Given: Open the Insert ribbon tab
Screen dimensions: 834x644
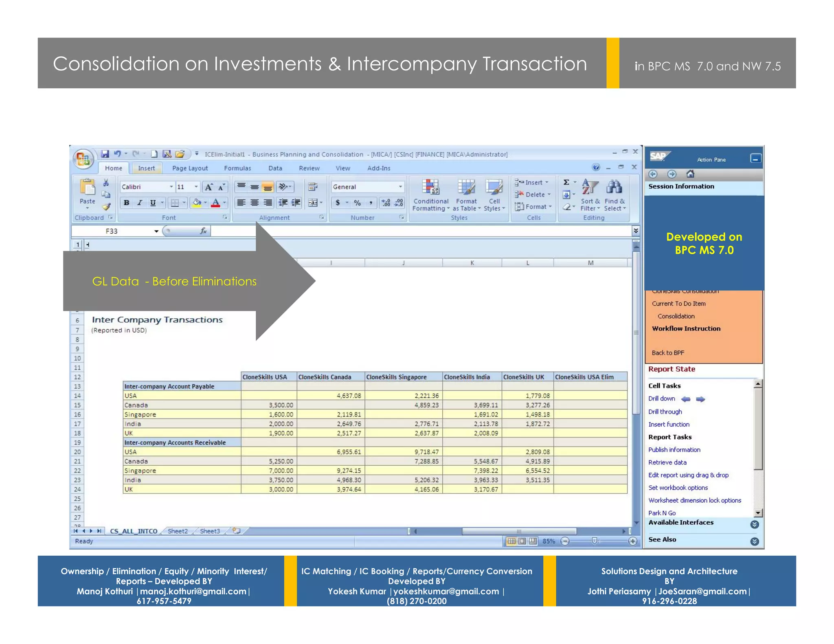Looking at the screenshot, I should [147, 168].
